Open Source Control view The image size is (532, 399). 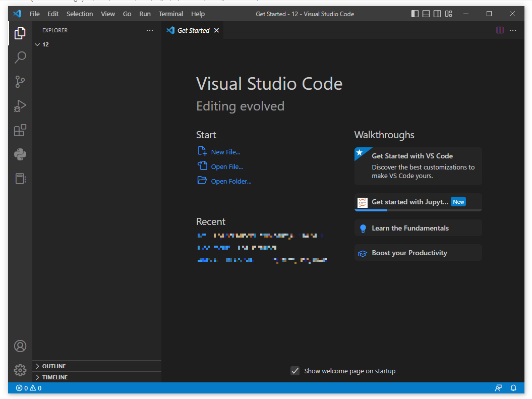[x=20, y=82]
